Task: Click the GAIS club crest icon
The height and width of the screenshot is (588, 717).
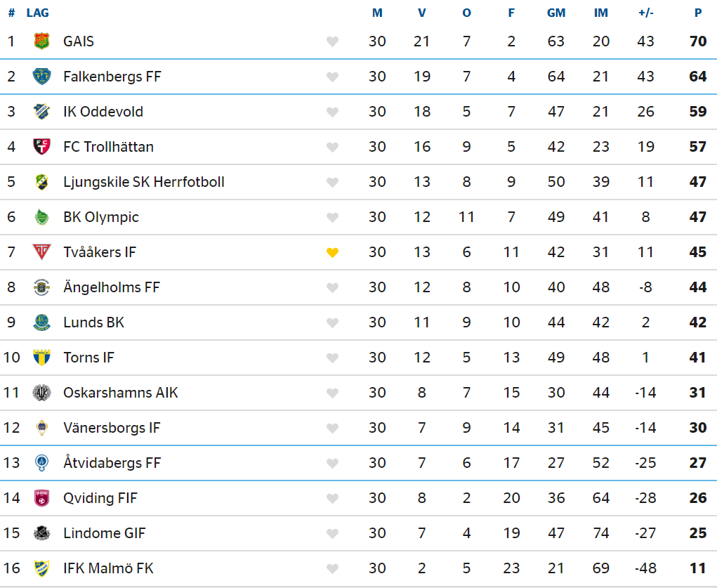Action: [x=41, y=41]
